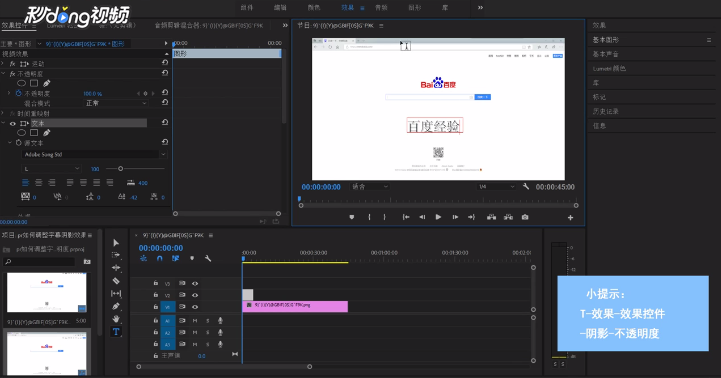Expand the Motion effect properties
The height and width of the screenshot is (378, 721).
3,63
